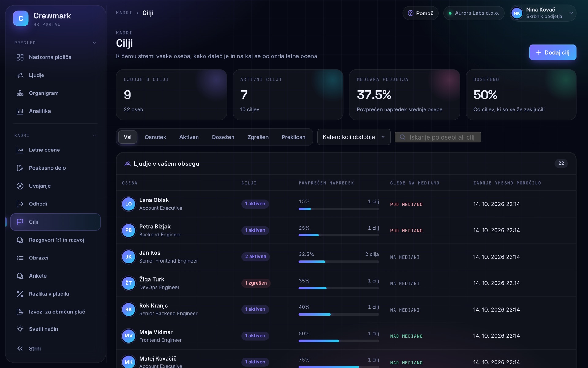Collapse the KADRI section chevron
Viewport: 588px width, 368px height.
(x=94, y=136)
